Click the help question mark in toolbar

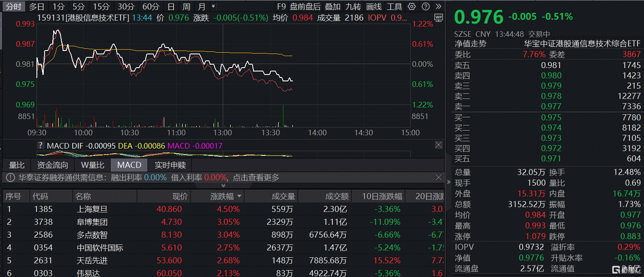[x=425, y=6]
